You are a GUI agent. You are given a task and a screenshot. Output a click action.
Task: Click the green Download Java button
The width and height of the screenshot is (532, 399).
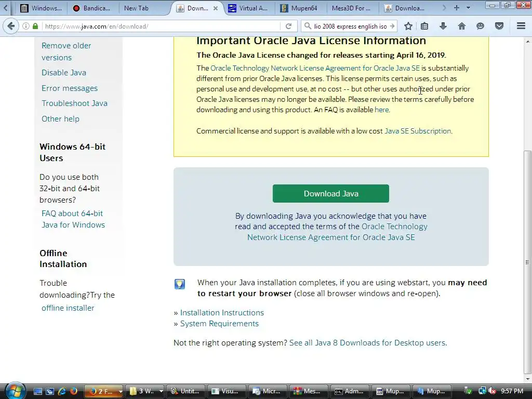[331, 193]
